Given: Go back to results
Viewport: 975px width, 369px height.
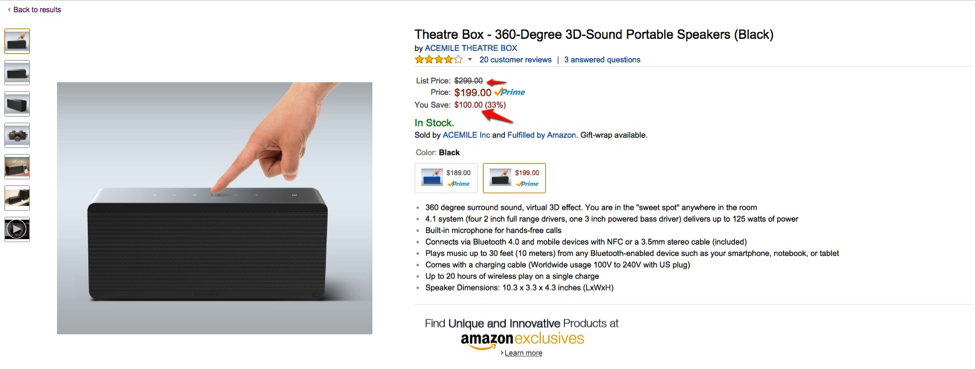Looking at the screenshot, I should tap(34, 9).
